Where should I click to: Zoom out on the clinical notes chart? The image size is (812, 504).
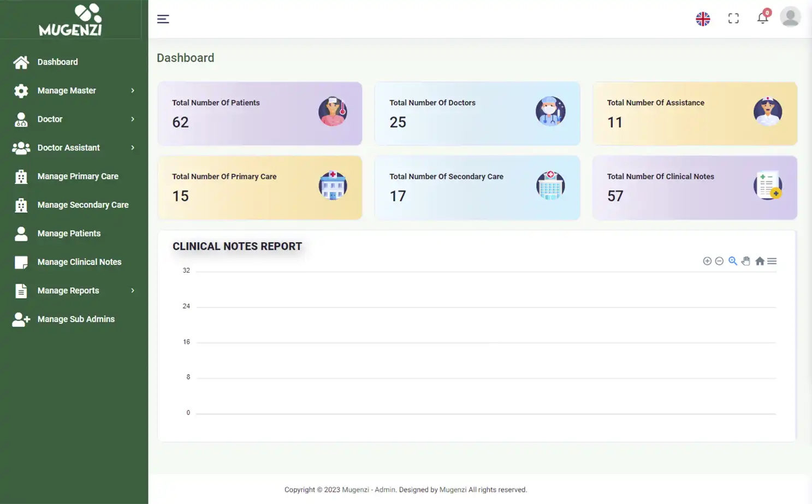point(719,261)
